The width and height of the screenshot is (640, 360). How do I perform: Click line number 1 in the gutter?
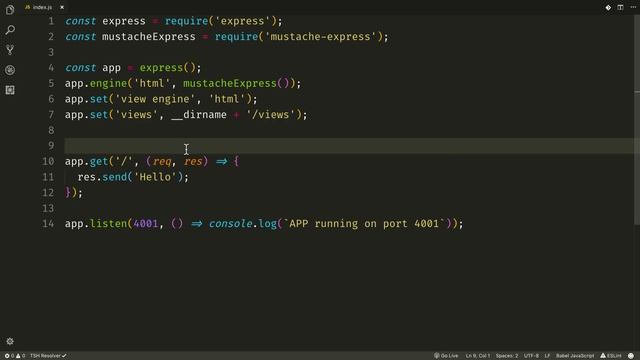pos(51,21)
